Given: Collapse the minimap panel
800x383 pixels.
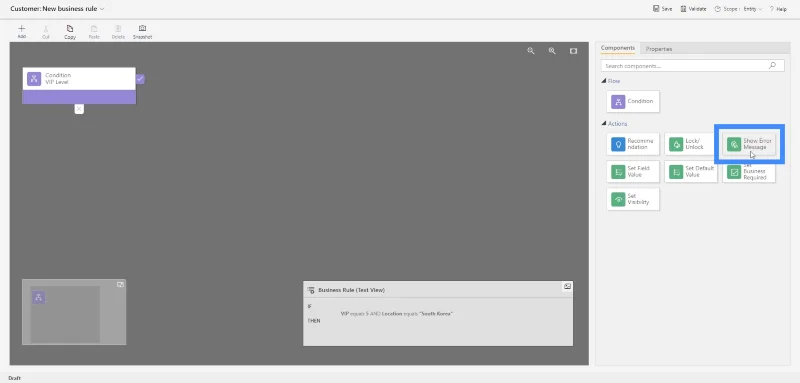Looking at the screenshot, I should pos(120,285).
